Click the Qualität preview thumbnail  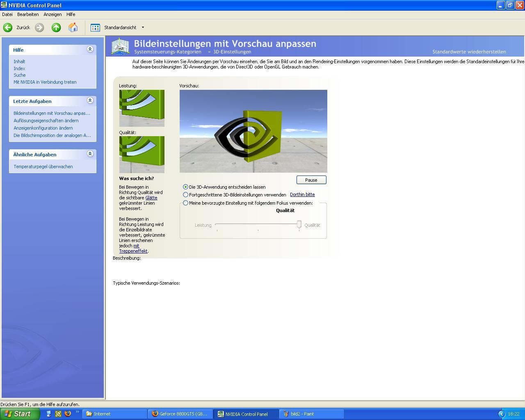[x=142, y=155]
